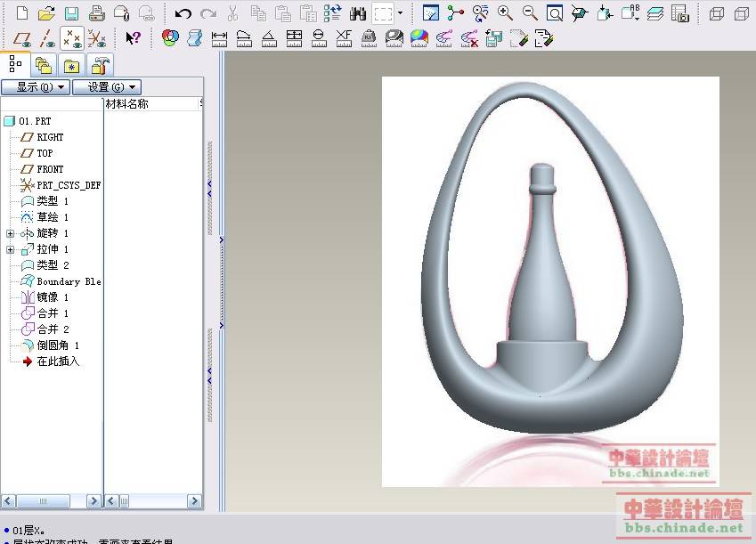Viewport: 756px width, 544px height.
Task: Click the tree horizontal scrollbar right arrow
Action: pyautogui.click(x=94, y=501)
